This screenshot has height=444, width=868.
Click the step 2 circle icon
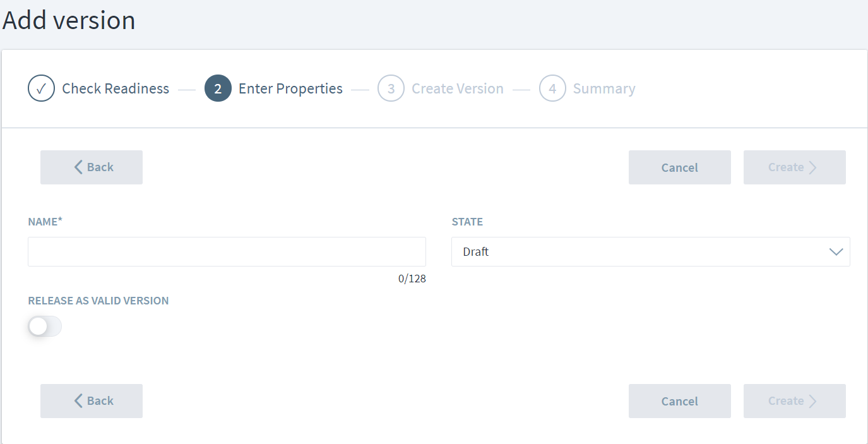point(218,88)
